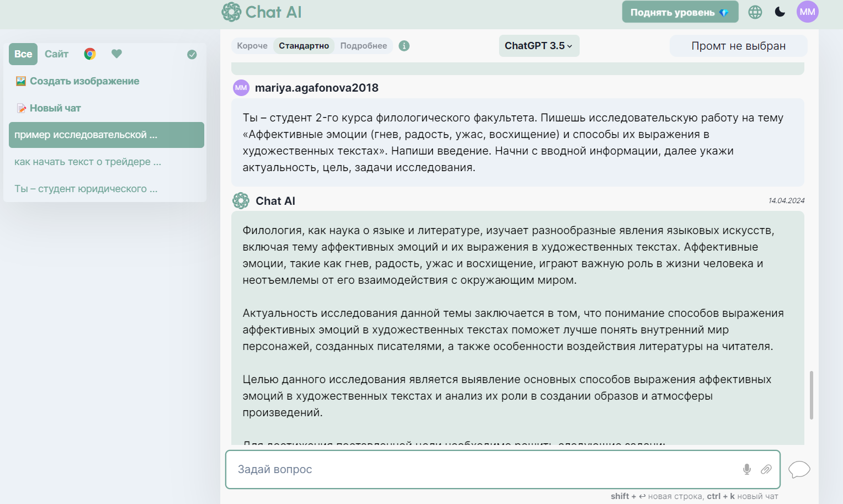
Task: Open the Промт не выбран prompt selector
Action: point(738,46)
